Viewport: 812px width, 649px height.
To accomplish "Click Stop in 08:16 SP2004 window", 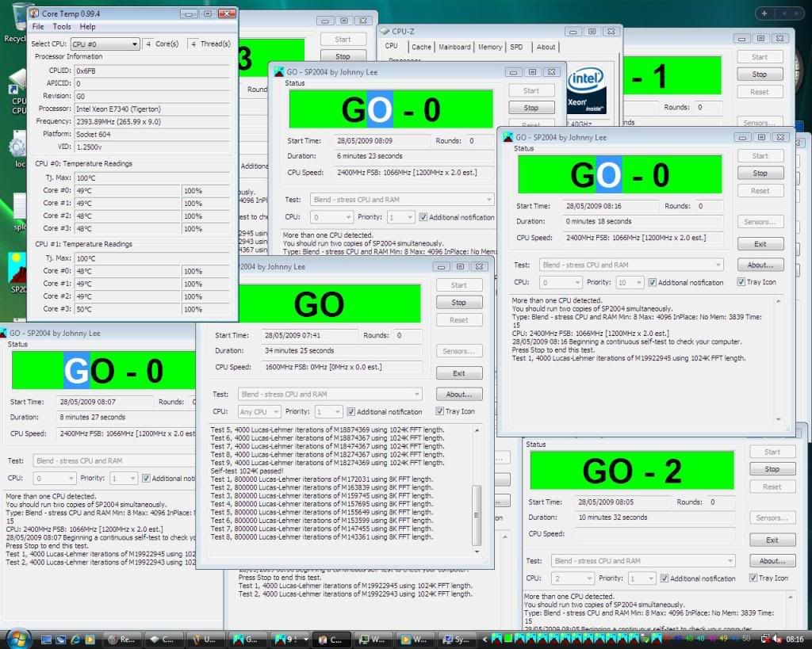I will pos(760,174).
